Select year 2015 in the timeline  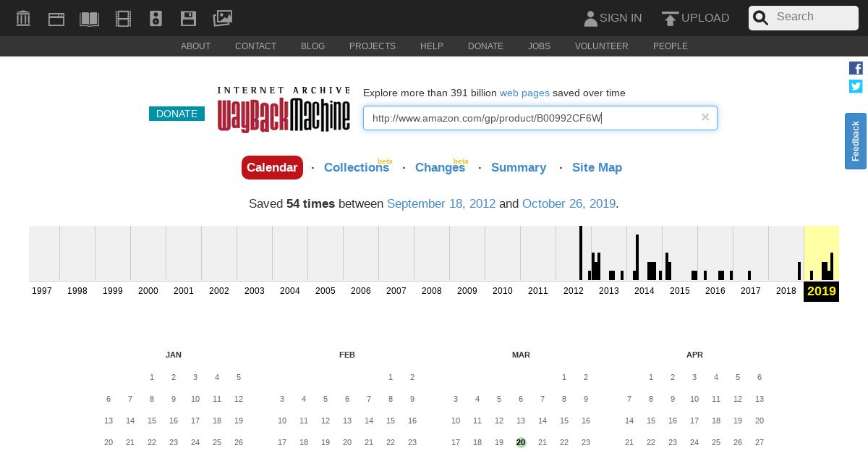pyautogui.click(x=680, y=290)
